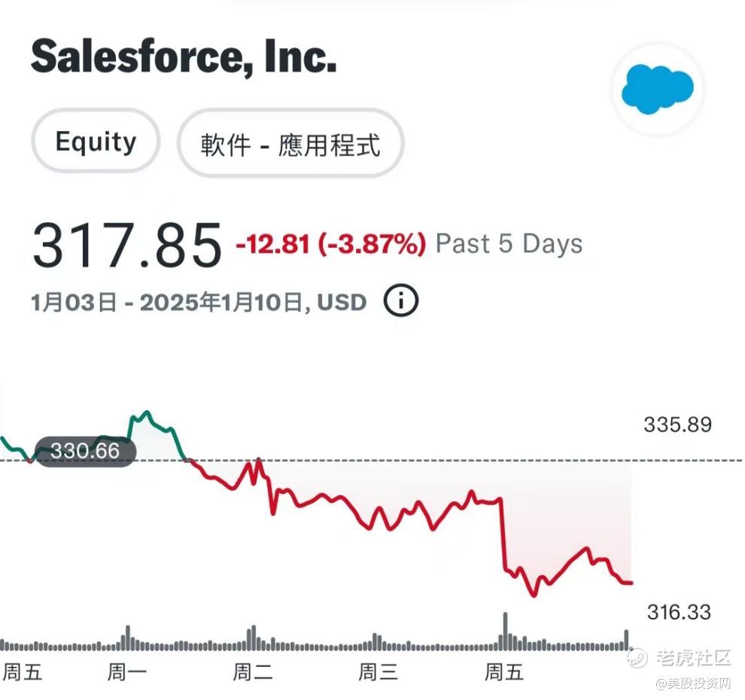Click the 老虎社区 watermark logo icon
The width and height of the screenshot is (745, 700).
637,658
